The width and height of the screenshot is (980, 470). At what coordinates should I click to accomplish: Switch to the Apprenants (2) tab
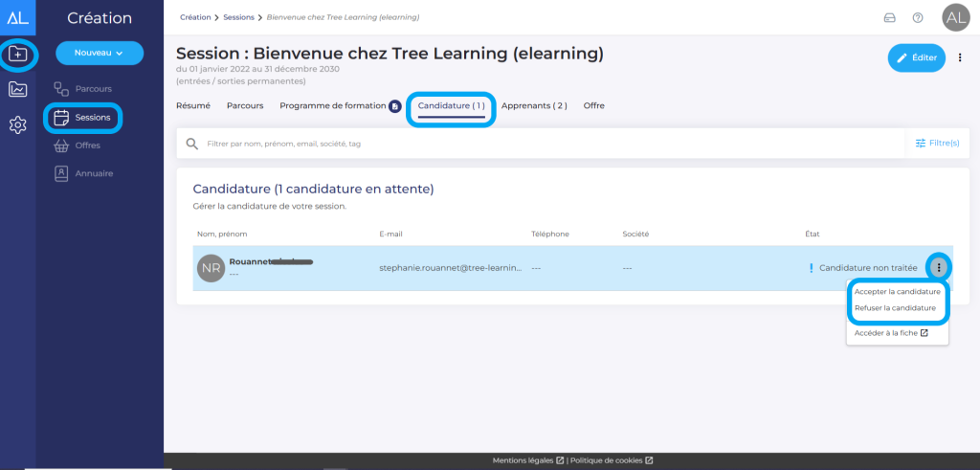(534, 105)
